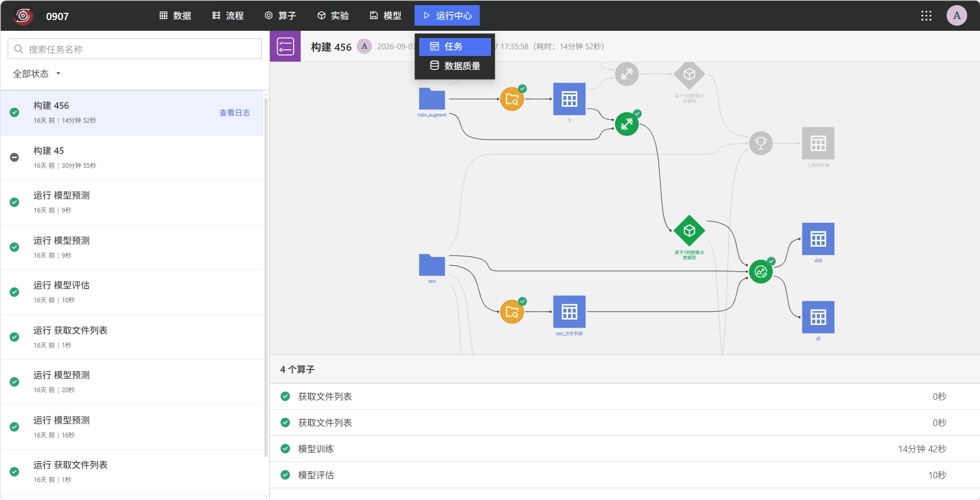Open the user avatar A menu
This screenshot has height=500, width=980.
tap(956, 16)
